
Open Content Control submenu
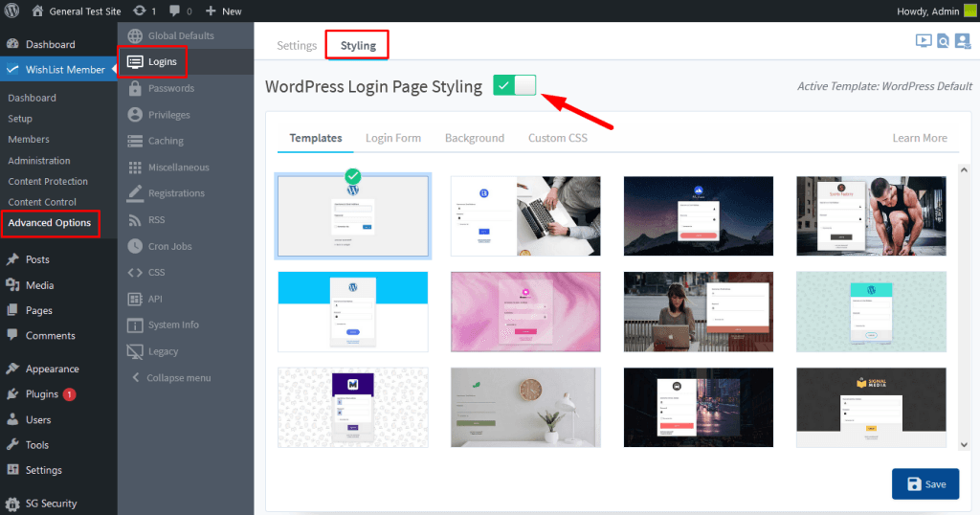[42, 202]
